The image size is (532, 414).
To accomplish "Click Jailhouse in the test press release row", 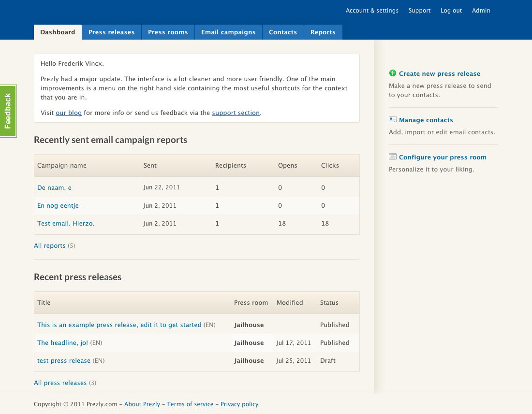I will tap(249, 361).
